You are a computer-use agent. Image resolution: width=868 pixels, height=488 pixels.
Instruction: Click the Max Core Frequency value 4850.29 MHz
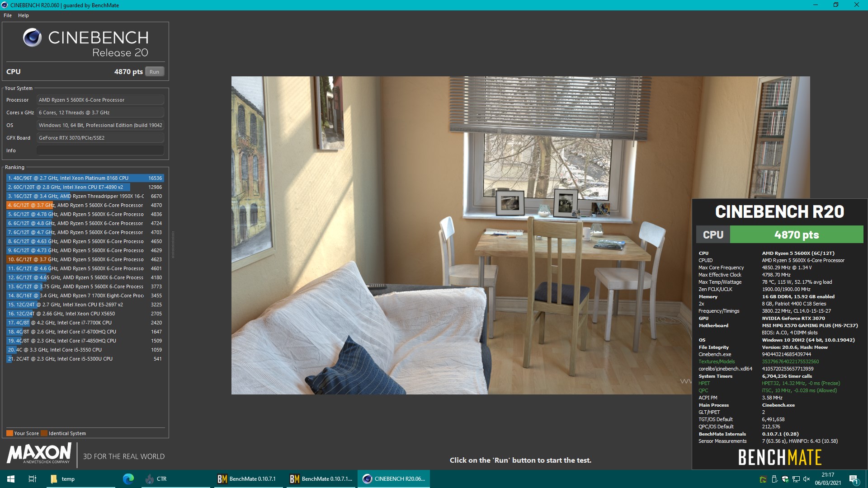tap(787, 267)
